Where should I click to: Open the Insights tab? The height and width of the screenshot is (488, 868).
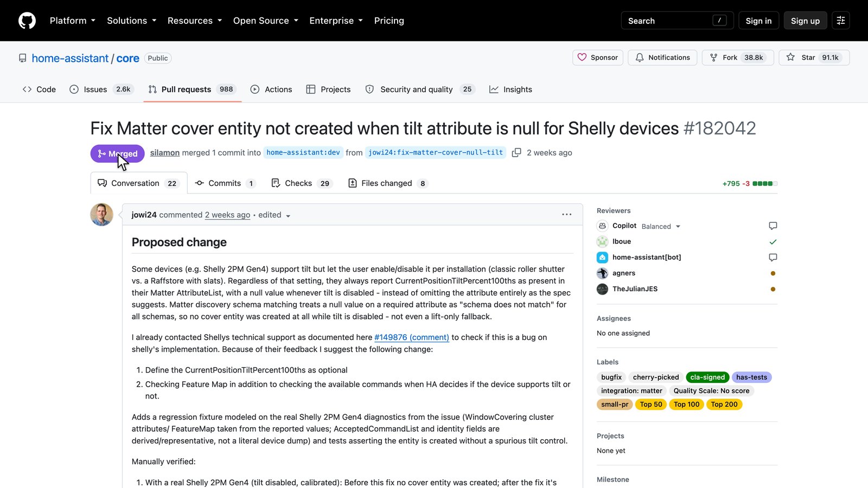pyautogui.click(x=510, y=89)
